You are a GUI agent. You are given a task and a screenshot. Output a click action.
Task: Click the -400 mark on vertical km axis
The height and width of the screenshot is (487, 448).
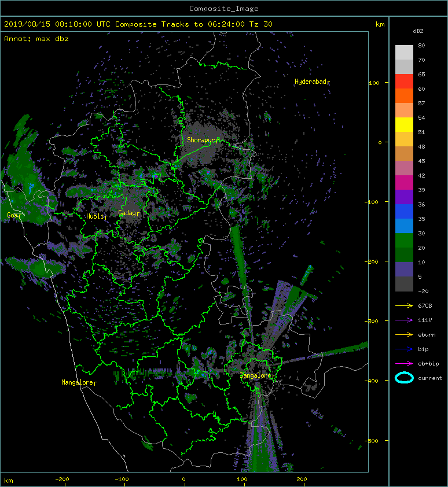[372, 381]
